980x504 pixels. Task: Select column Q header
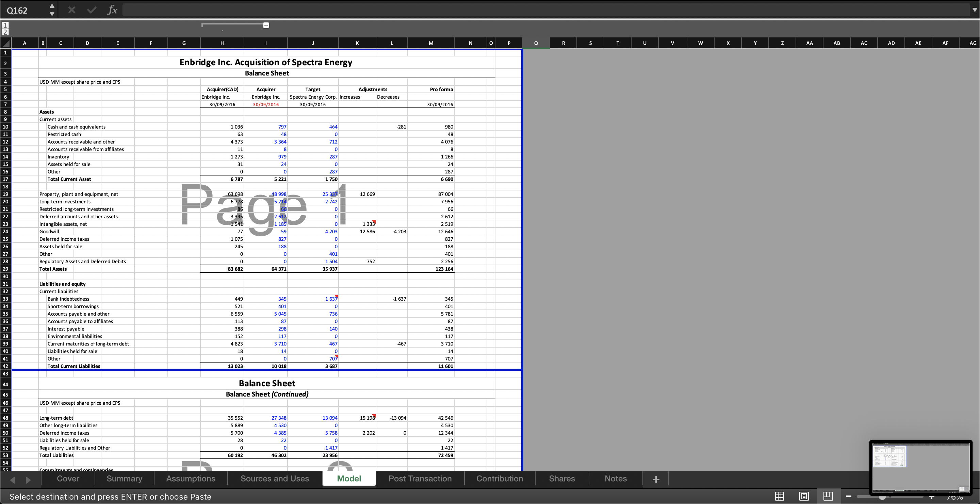tap(536, 43)
